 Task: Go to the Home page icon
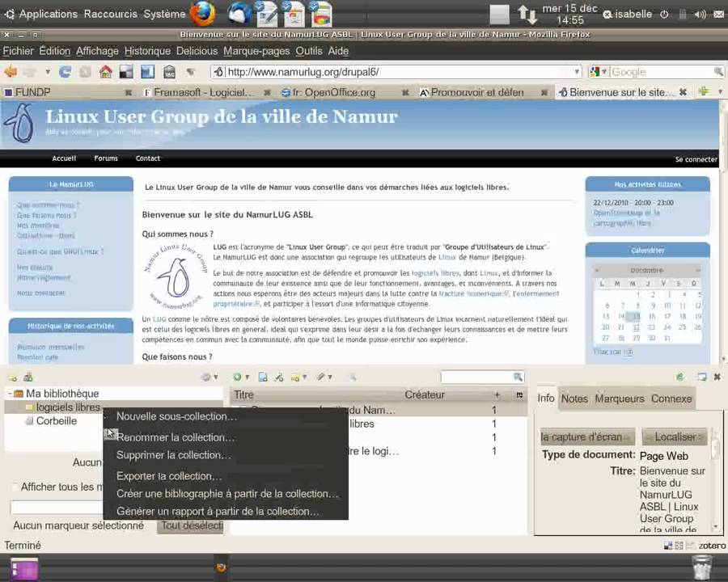point(106,72)
